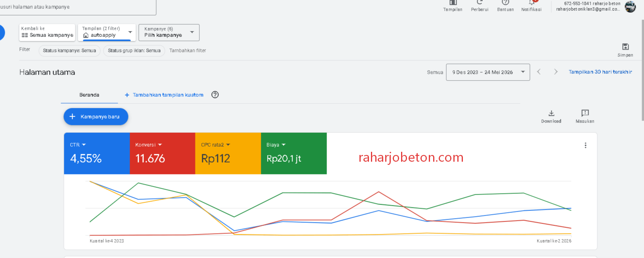Click the page vertical scrollbar
This screenshot has height=258, width=644.
pyautogui.click(x=642, y=69)
